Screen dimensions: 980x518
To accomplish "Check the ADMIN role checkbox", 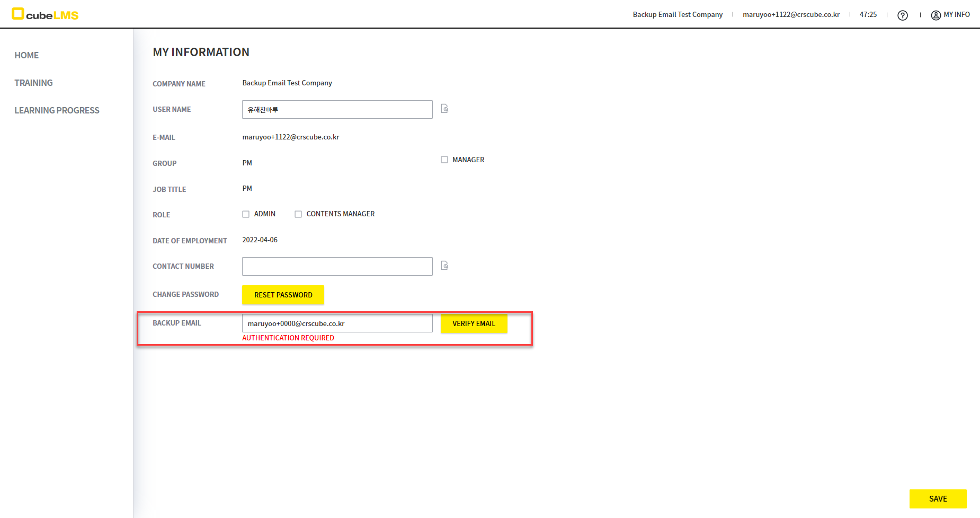I will (246, 214).
